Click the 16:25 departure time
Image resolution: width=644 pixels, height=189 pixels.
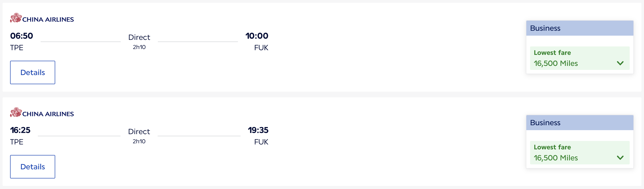point(20,130)
